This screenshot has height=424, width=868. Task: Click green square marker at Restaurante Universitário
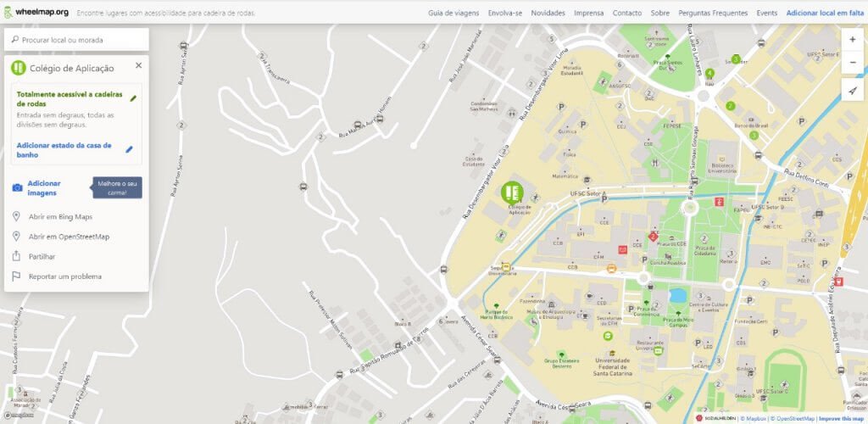click(x=658, y=351)
